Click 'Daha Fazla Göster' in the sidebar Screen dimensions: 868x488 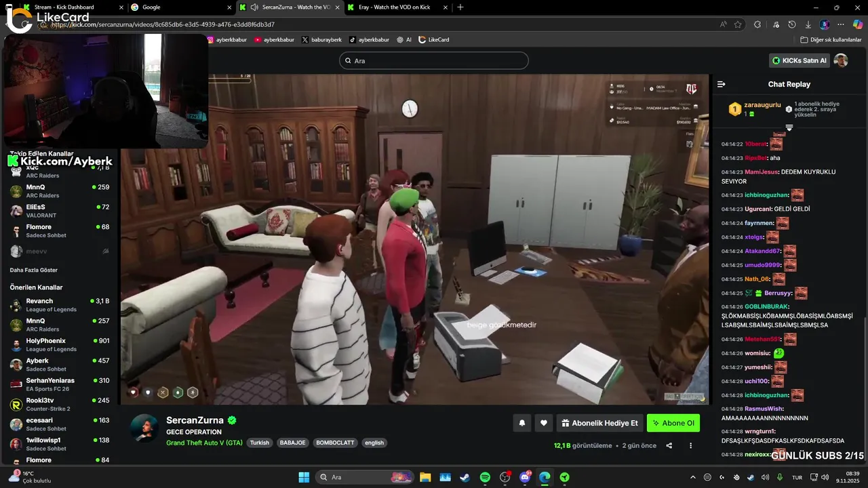(x=34, y=270)
